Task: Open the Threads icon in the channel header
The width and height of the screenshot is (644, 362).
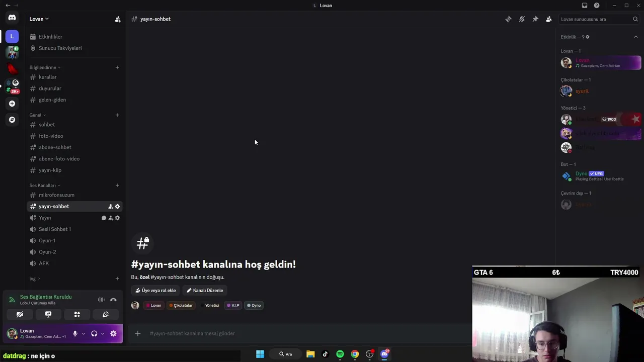Action: click(508, 19)
